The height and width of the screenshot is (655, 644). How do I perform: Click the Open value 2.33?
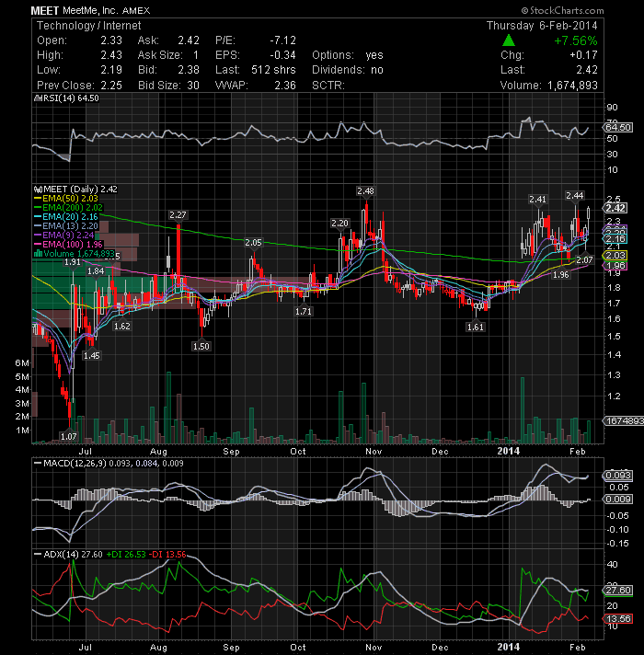coord(111,40)
